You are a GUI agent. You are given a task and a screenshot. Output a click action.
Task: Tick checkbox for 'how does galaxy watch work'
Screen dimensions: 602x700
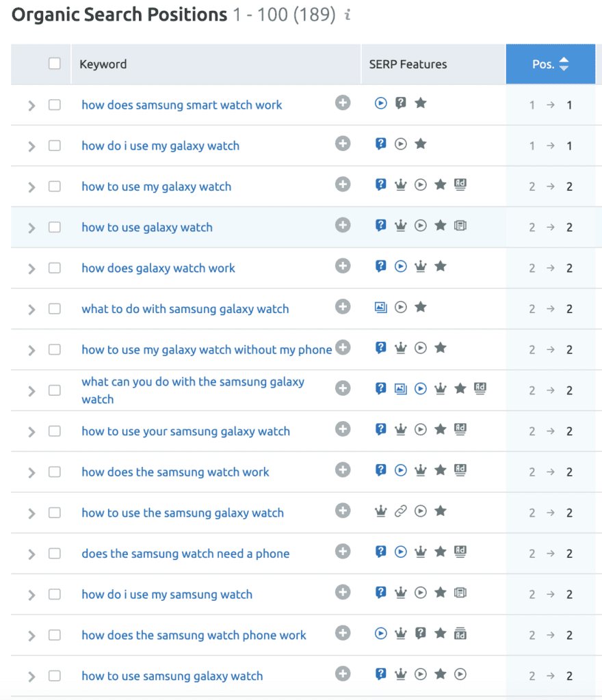55,268
